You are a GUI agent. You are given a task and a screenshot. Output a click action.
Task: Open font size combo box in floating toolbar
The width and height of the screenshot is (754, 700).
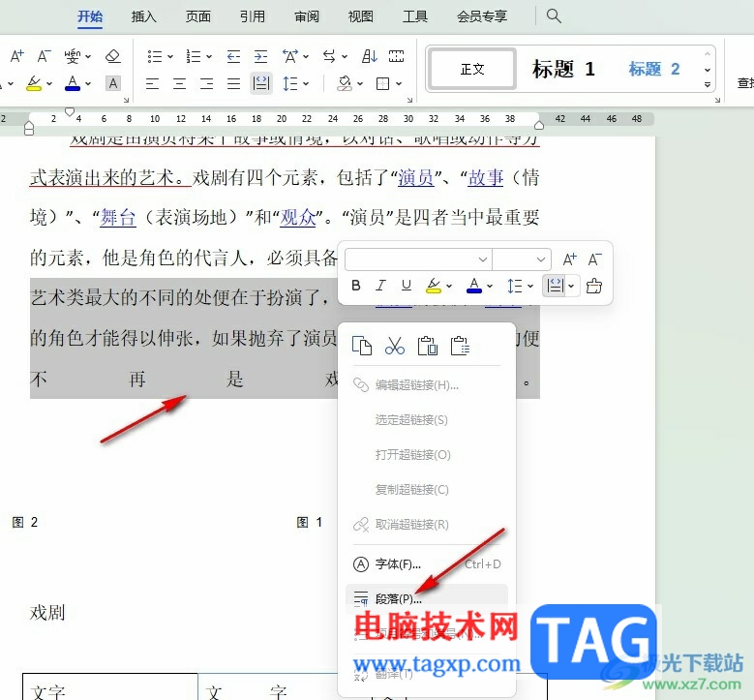522,259
